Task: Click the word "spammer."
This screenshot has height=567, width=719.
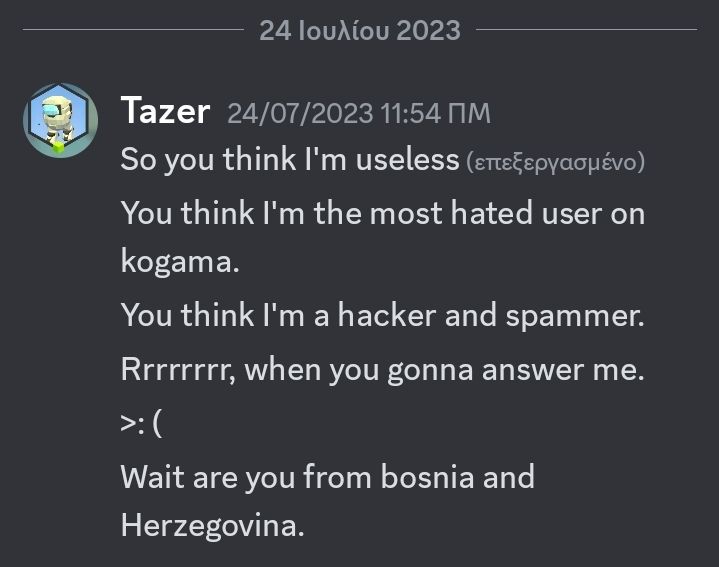Action: 575,316
